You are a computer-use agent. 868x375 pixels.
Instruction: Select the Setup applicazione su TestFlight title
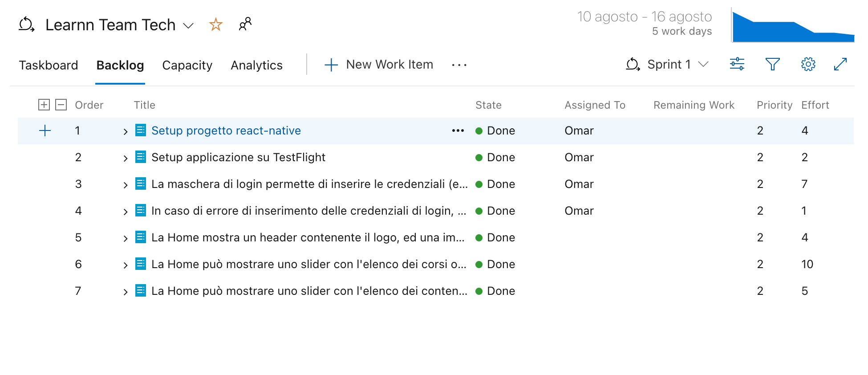238,157
